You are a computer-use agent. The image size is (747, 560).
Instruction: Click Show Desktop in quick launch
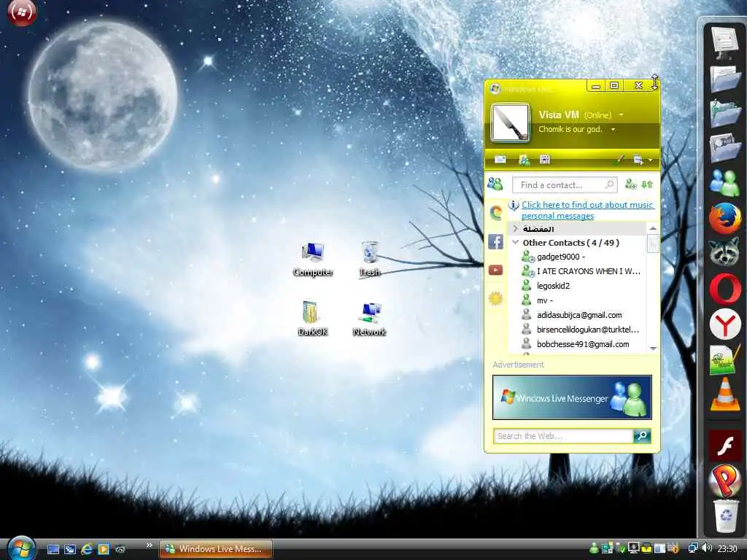tap(53, 549)
